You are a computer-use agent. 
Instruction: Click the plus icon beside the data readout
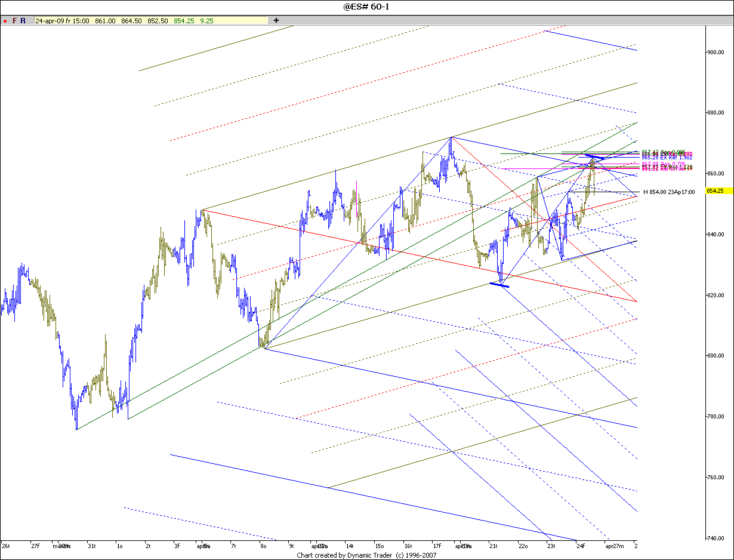click(276, 20)
